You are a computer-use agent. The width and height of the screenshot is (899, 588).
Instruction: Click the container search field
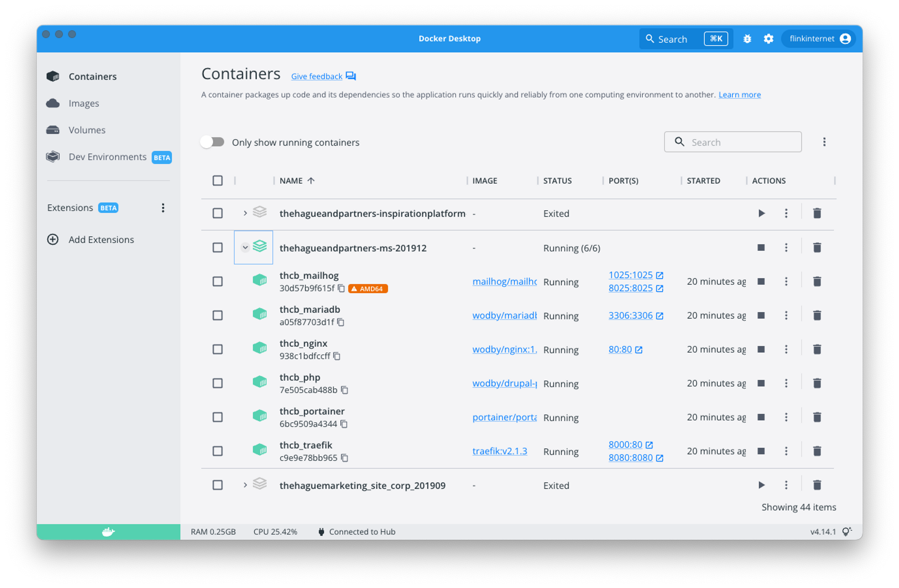[x=733, y=141]
